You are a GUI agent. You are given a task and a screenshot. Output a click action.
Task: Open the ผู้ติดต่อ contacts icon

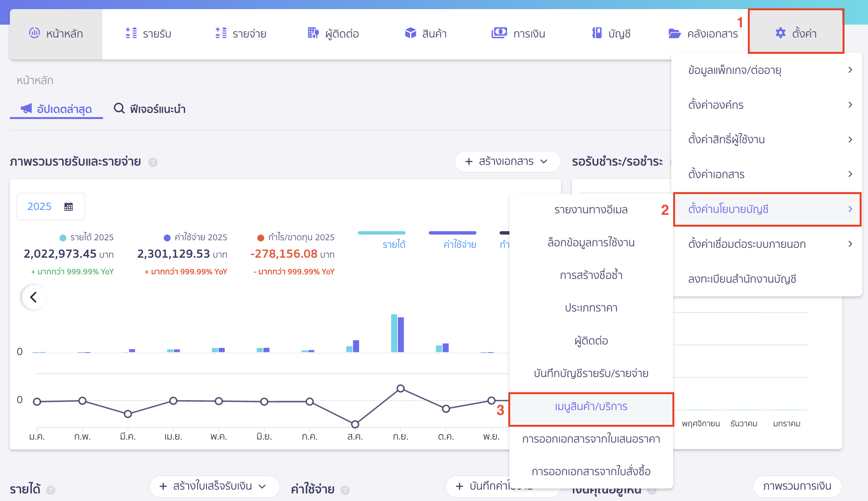click(x=313, y=33)
